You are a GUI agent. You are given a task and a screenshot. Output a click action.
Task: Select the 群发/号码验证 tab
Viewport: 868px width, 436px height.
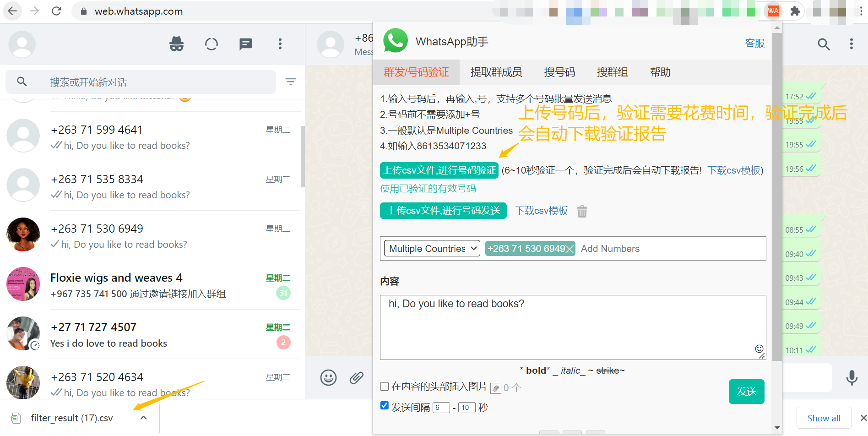tap(416, 72)
